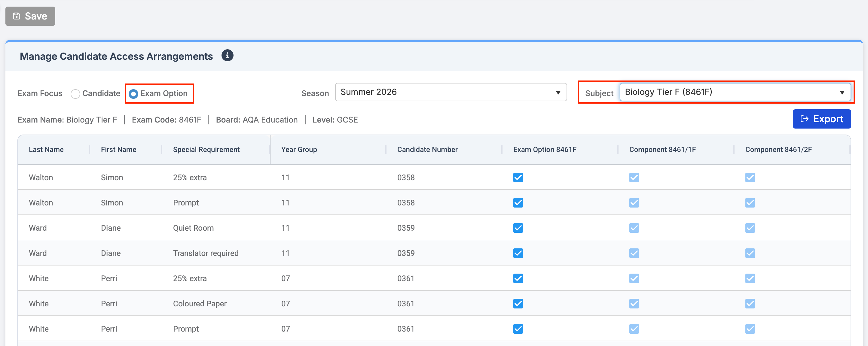Click candidate number 0361 in Coloured Paper row
Image resolution: width=868 pixels, height=346 pixels.
click(x=406, y=304)
